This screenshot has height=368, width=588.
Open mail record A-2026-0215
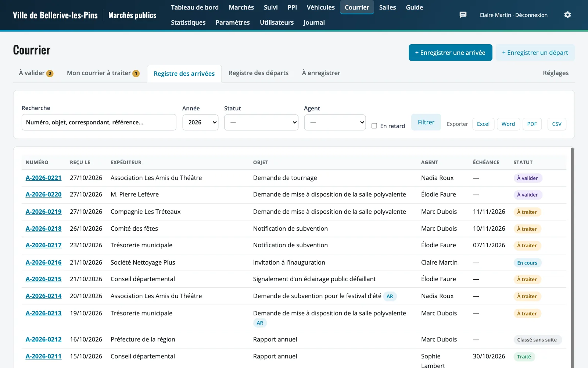(43, 279)
